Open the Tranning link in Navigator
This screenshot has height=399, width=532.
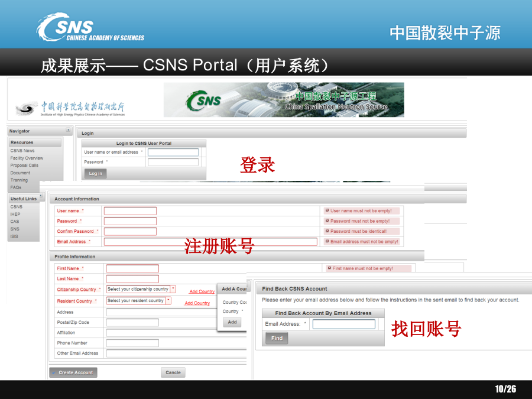coord(19,180)
